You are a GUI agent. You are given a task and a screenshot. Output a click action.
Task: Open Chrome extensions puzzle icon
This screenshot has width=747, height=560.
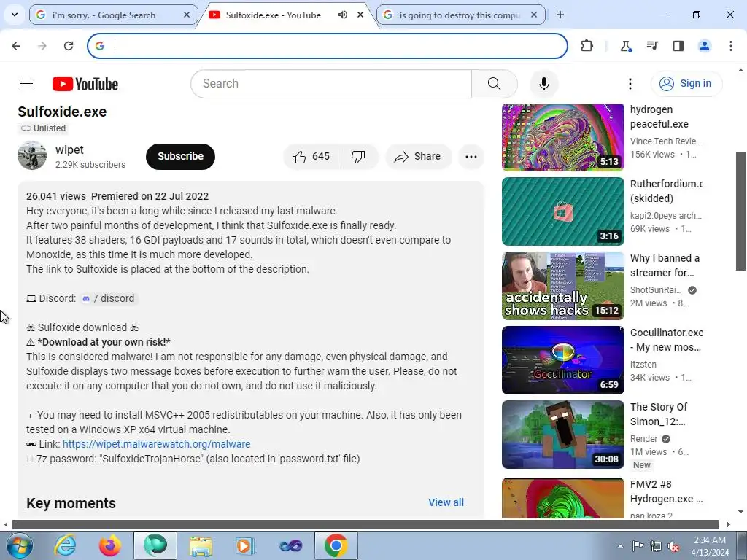click(x=587, y=46)
